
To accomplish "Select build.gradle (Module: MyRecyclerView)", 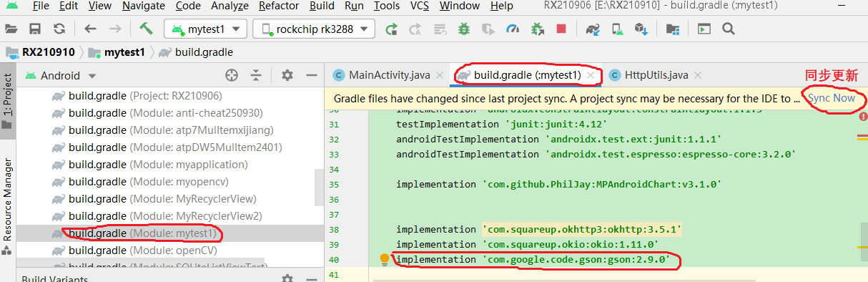I will point(162,199).
